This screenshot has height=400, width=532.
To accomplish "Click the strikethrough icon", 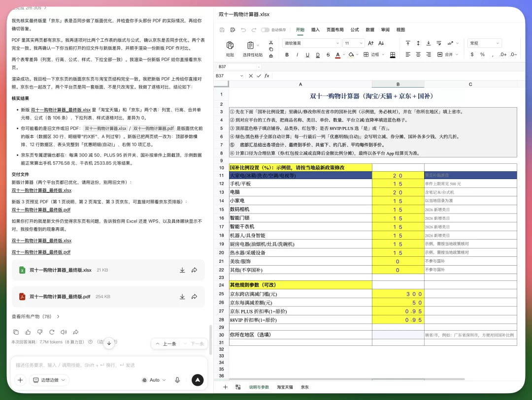I will point(328,55).
